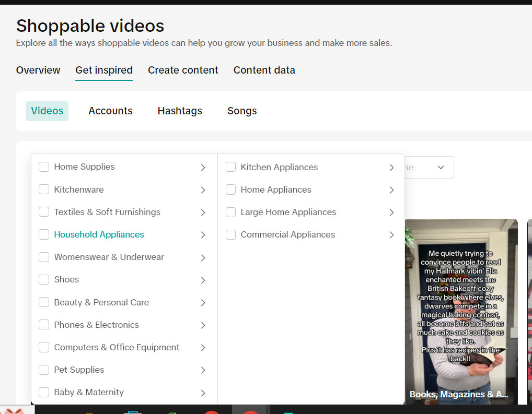Click the arrow beside Phones & Electronics
Screen dimensions: 532x414
click(203, 325)
